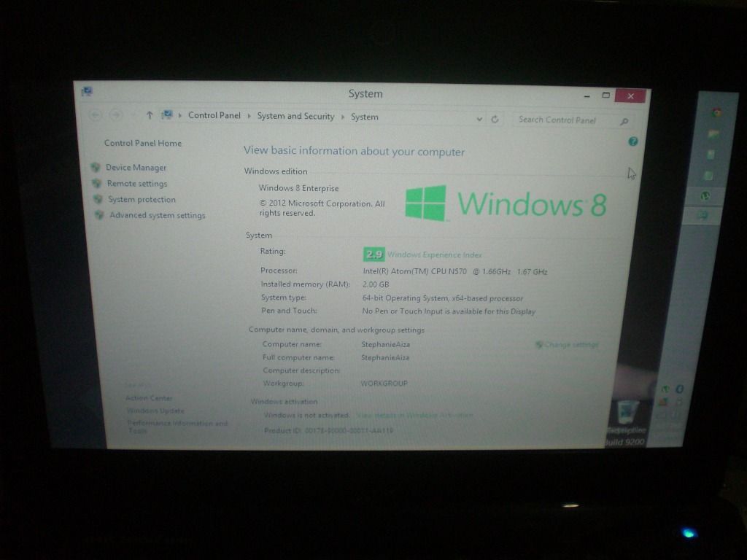Open the Windows Update link
Viewport: 747px width, 560px height.
pyautogui.click(x=155, y=411)
